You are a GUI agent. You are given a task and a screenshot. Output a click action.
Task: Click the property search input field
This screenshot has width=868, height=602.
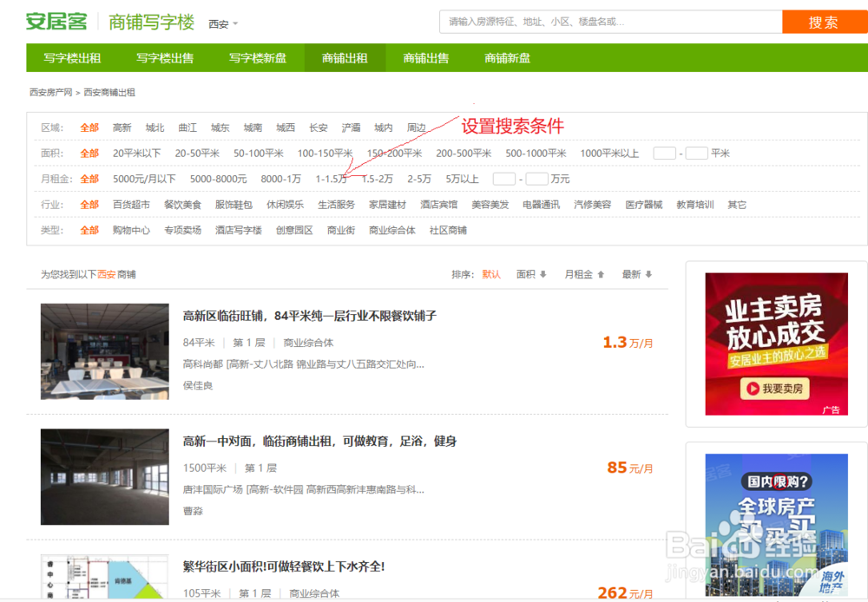[610, 23]
